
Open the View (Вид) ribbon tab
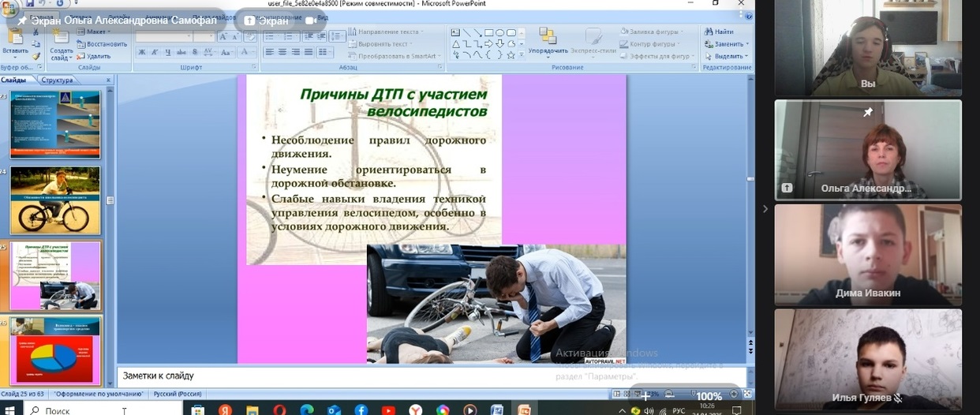click(x=323, y=17)
